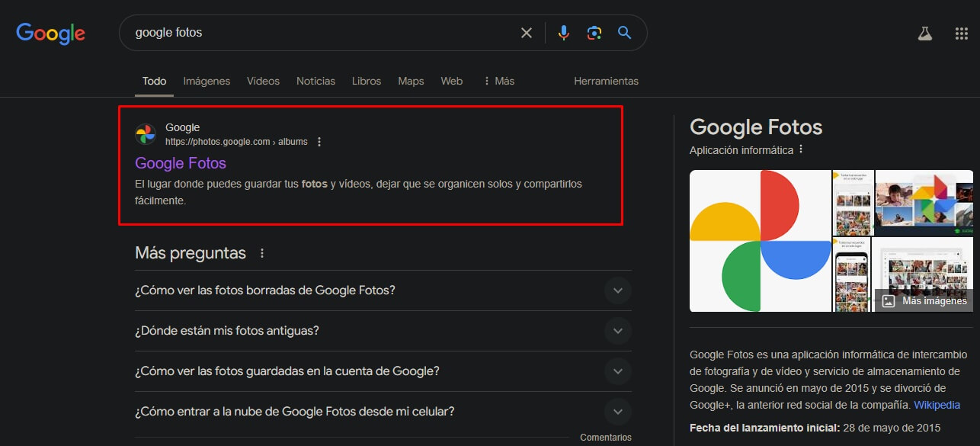Open the Libros tab
The height and width of the screenshot is (446, 980).
coord(367,81)
